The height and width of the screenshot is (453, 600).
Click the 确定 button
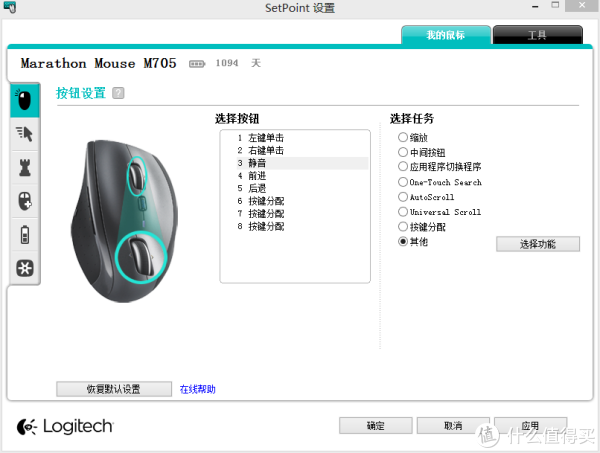[375, 425]
